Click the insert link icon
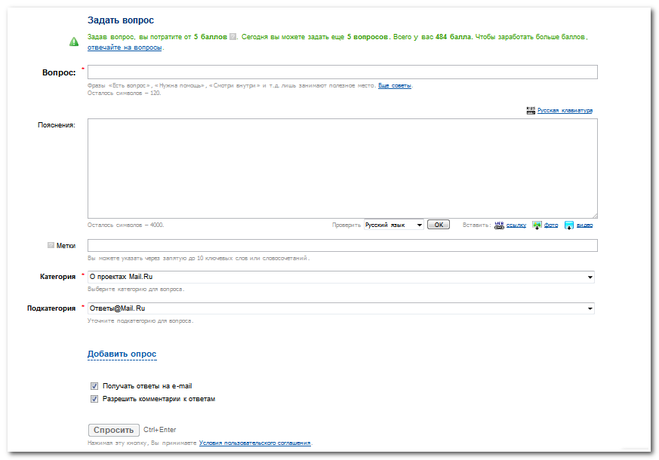 coord(500,225)
